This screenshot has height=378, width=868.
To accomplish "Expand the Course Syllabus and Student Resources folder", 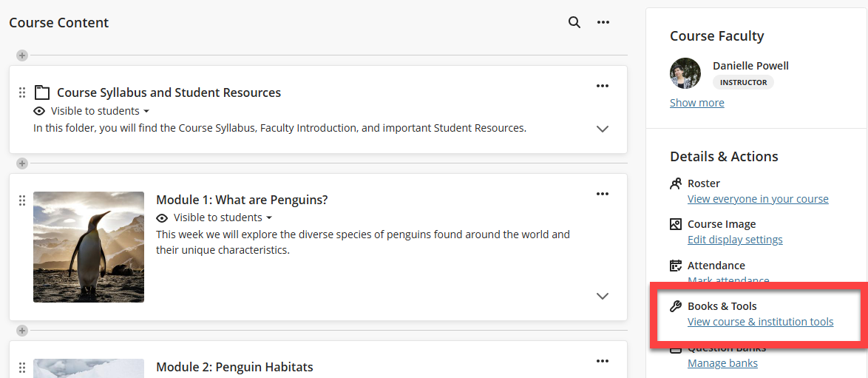I will tap(603, 129).
